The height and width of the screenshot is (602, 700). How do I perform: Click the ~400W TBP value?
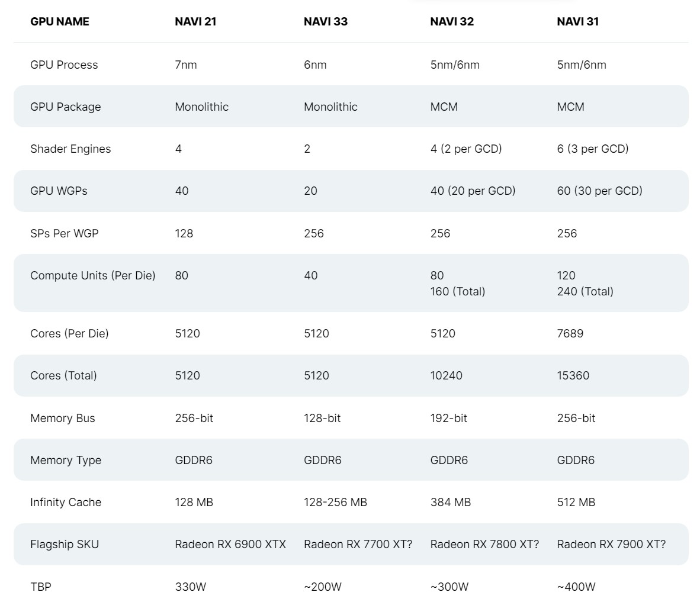[576, 587]
